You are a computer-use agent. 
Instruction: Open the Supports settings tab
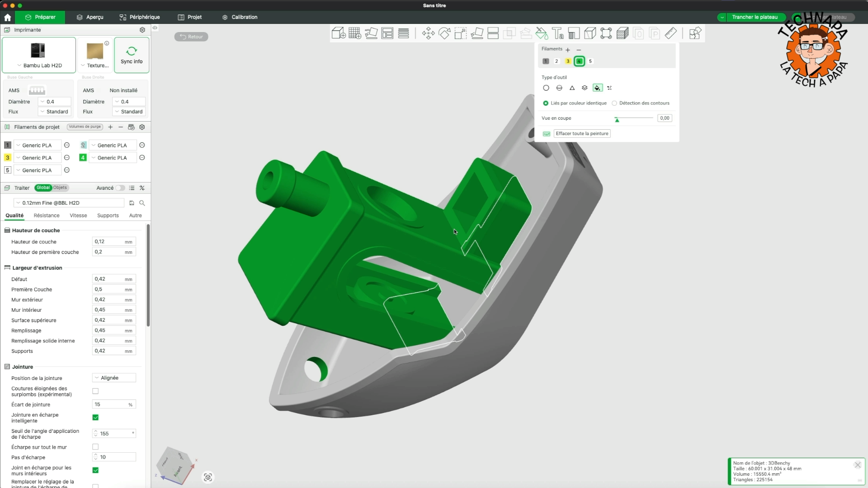108,216
